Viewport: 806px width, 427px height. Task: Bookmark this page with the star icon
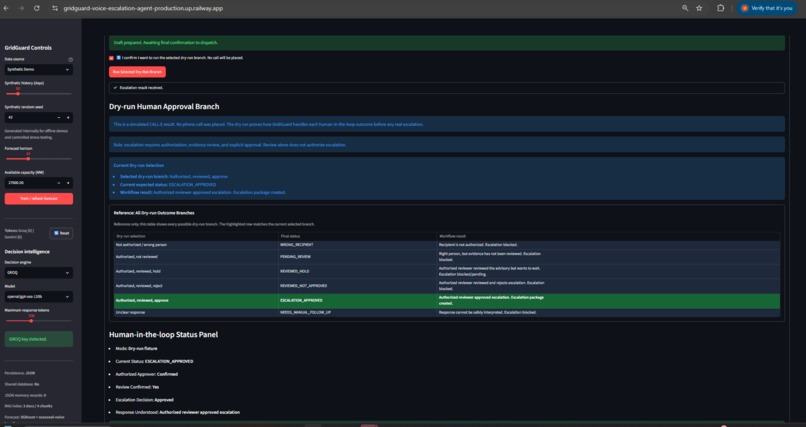click(699, 8)
